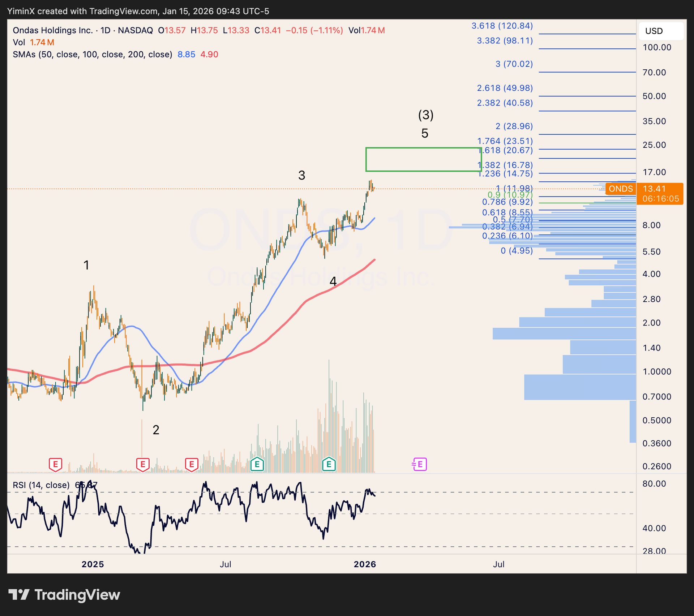Click red earnings marker beneath wave 2 label
Image resolution: width=694 pixels, height=616 pixels.
tap(143, 464)
